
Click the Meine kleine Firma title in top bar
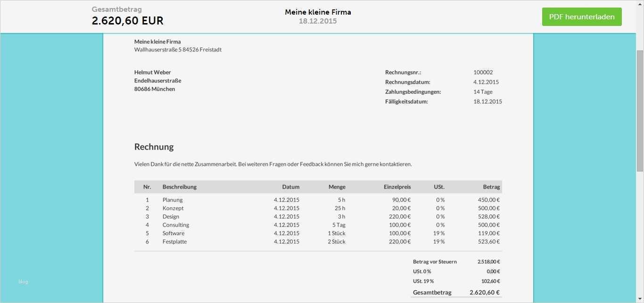click(318, 12)
